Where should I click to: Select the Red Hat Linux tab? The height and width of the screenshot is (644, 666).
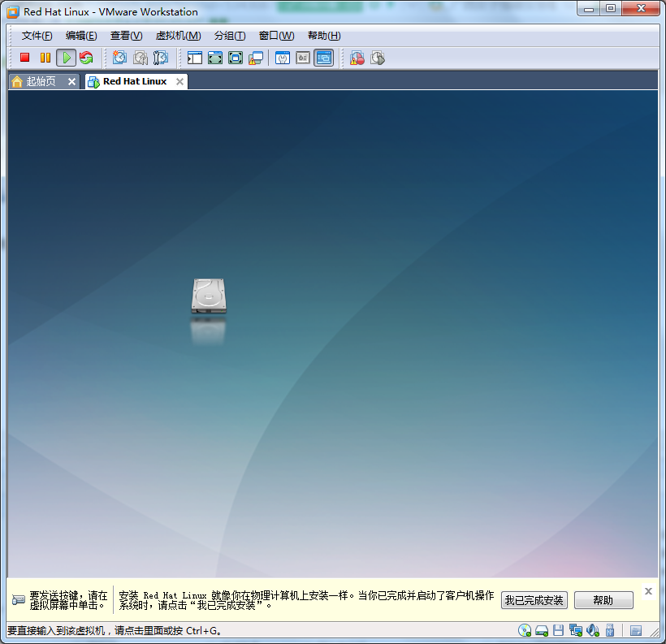click(x=134, y=81)
